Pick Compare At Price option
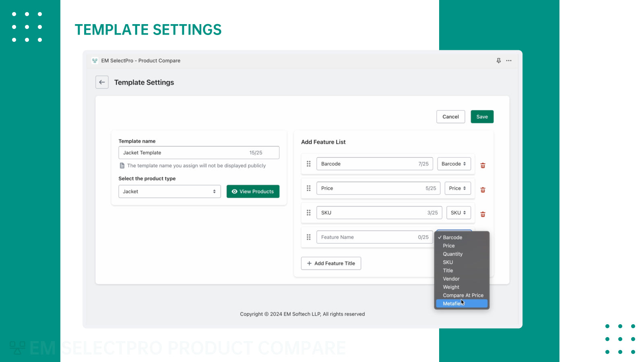This screenshot has height=362, width=644. click(463, 295)
